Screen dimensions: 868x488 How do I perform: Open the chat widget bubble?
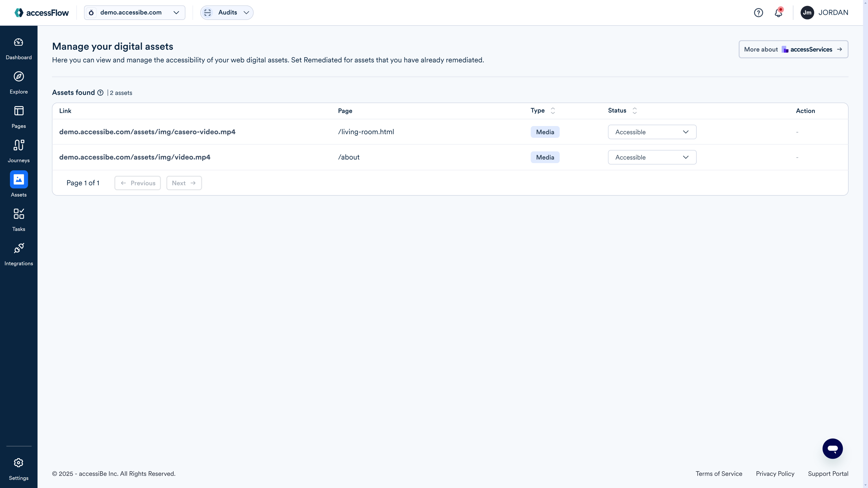pos(833,449)
